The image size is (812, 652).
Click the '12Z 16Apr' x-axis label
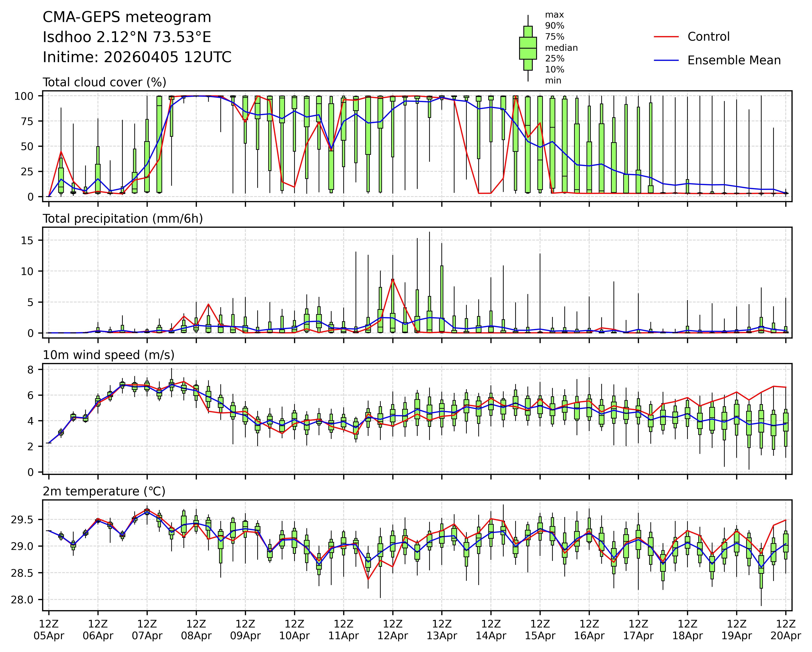pos(589,629)
